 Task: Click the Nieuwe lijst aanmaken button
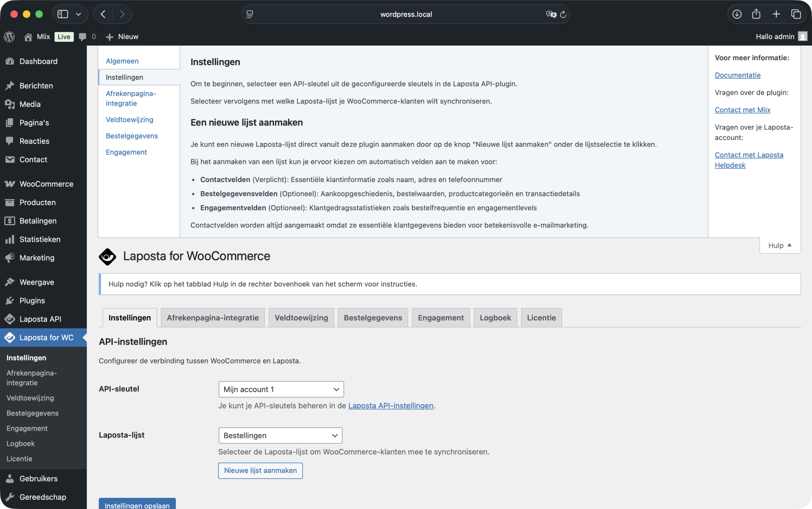click(260, 470)
